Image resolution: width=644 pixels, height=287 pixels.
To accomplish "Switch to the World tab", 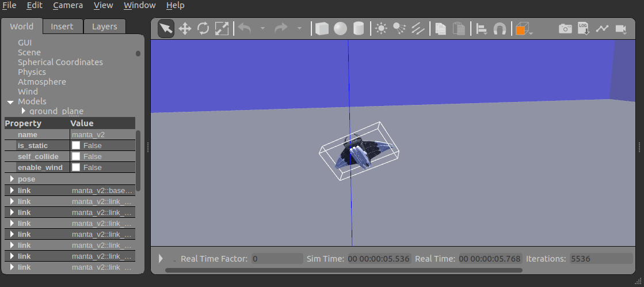I will (x=22, y=27).
